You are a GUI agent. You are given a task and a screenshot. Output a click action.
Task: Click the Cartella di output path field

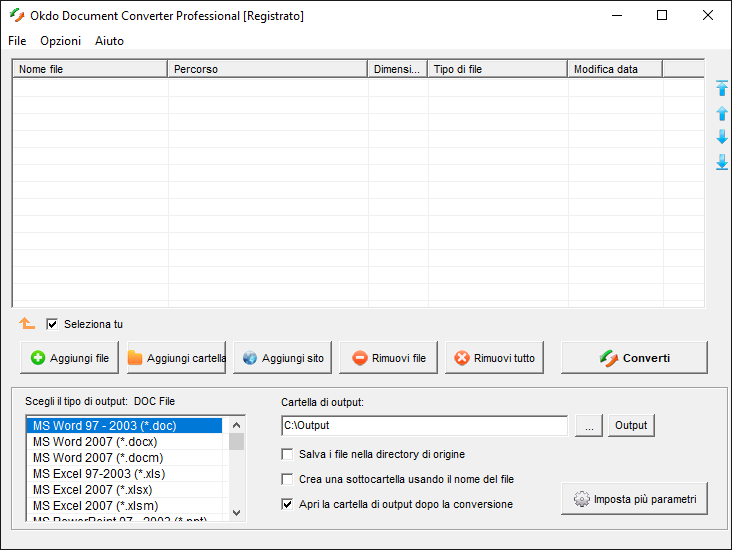425,425
